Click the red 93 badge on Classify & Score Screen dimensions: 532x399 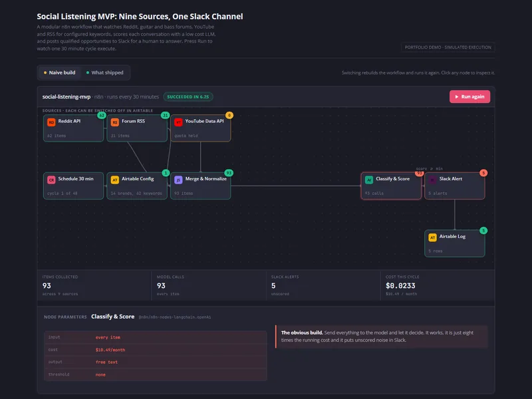420,174
